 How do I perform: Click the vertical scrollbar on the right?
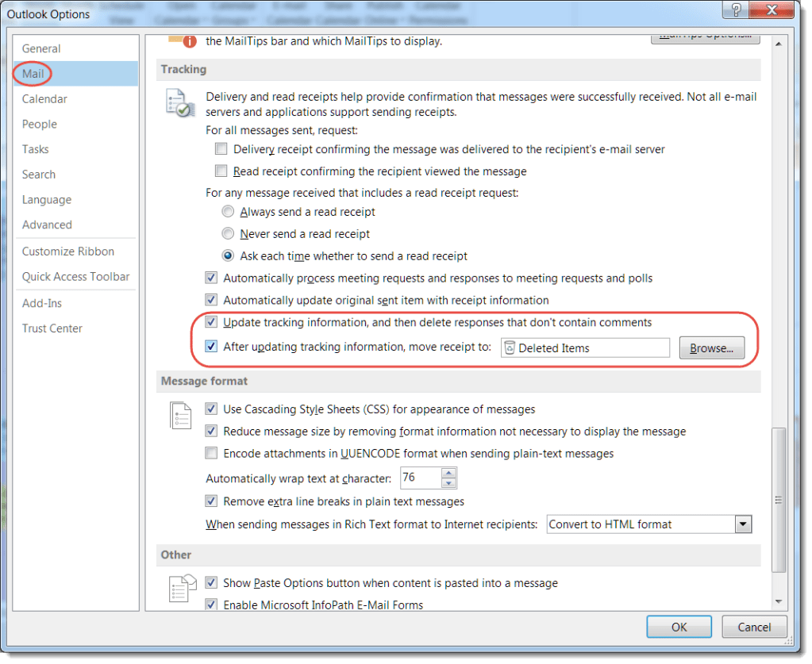777,500
